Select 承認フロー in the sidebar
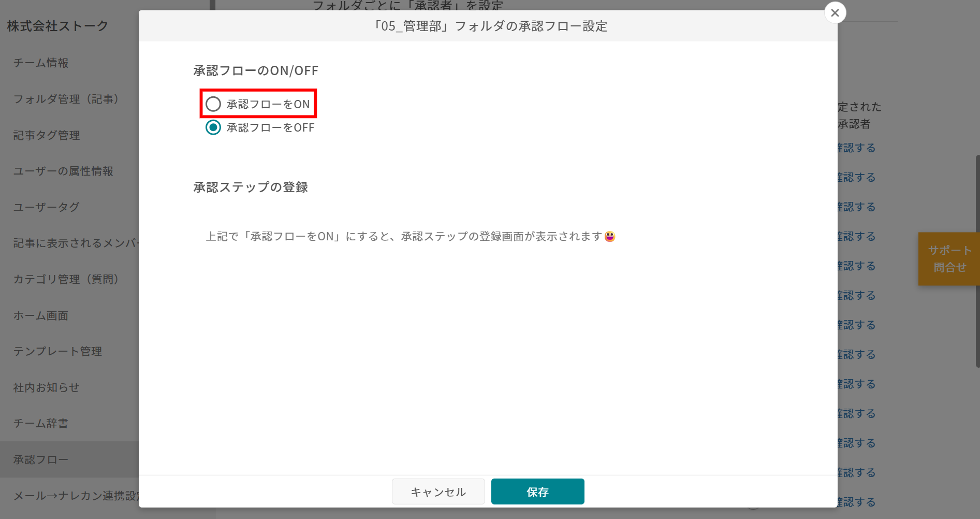The width and height of the screenshot is (980, 519). pyautogui.click(x=40, y=459)
